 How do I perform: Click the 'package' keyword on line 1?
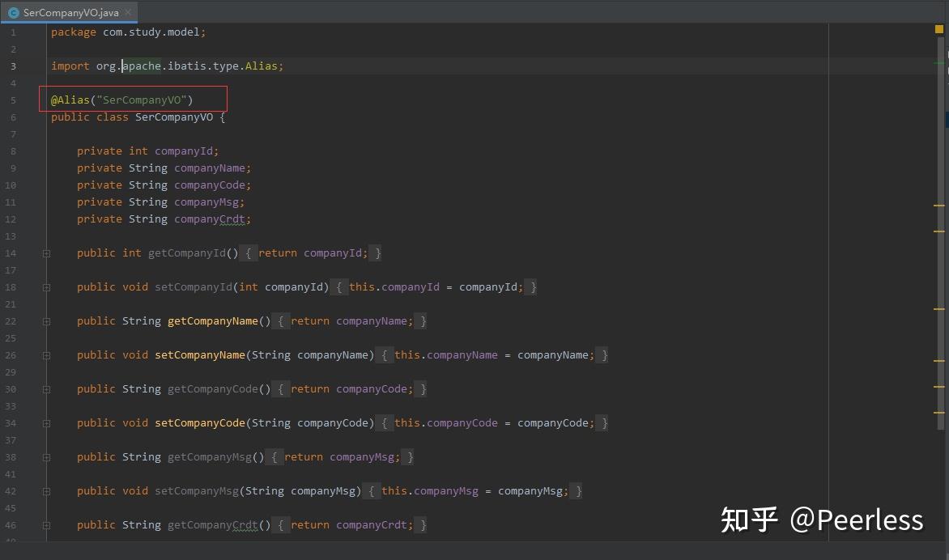point(73,32)
